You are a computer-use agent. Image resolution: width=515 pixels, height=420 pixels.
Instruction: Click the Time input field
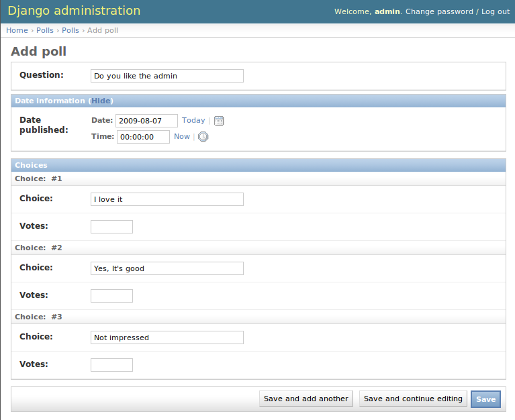tap(143, 137)
